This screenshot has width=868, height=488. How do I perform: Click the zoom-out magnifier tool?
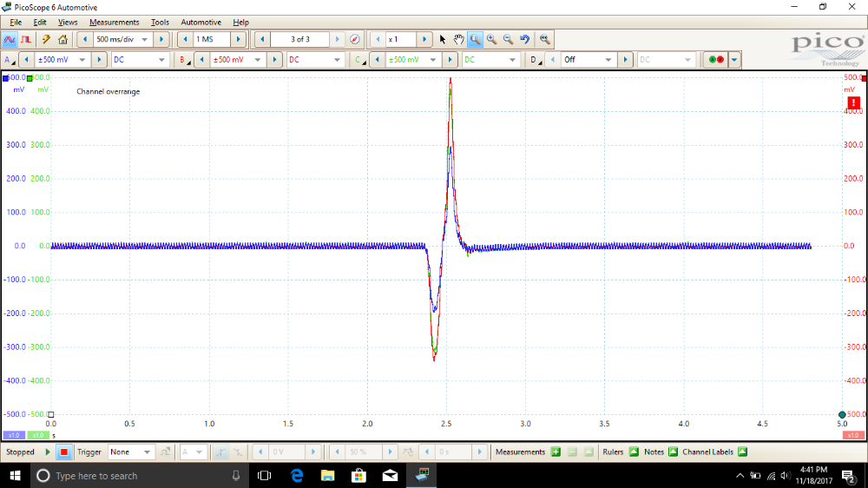[x=508, y=39]
